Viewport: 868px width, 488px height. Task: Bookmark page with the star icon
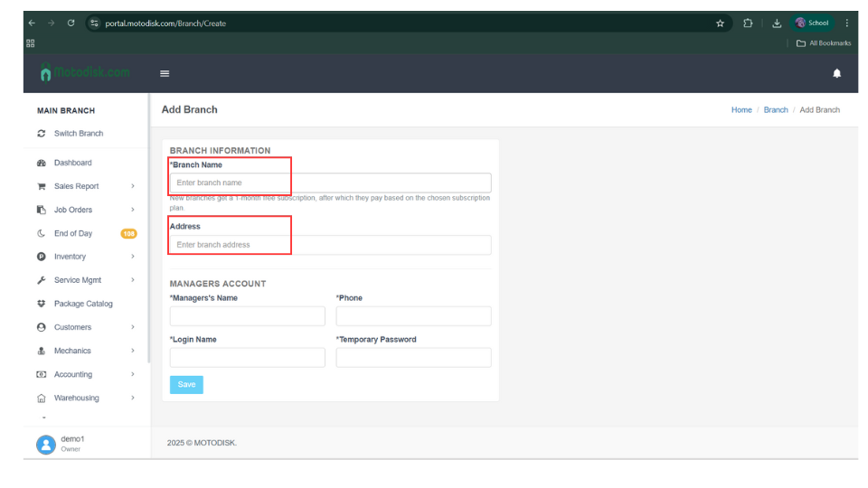pos(720,23)
